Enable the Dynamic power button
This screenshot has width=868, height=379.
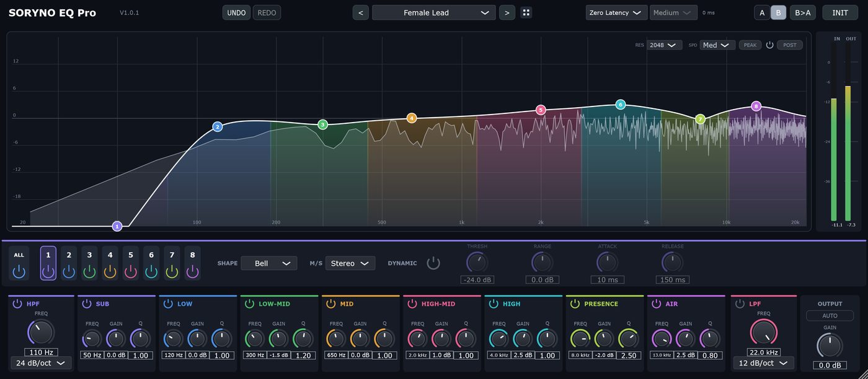pyautogui.click(x=433, y=263)
